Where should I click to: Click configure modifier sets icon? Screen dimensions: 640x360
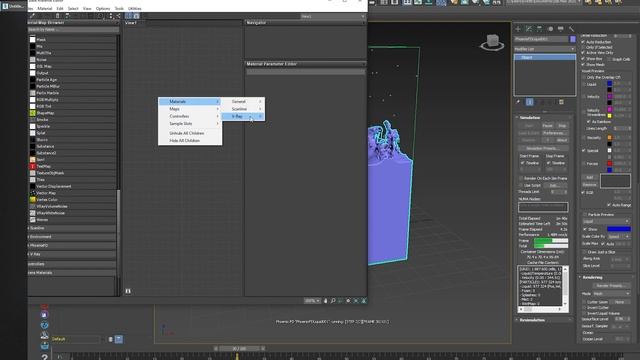pyautogui.click(x=561, y=102)
